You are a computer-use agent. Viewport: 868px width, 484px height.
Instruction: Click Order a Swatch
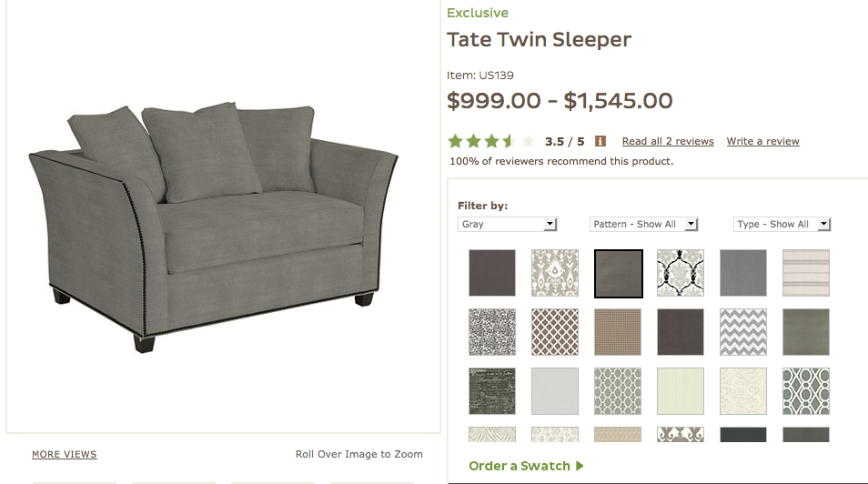pos(526,466)
